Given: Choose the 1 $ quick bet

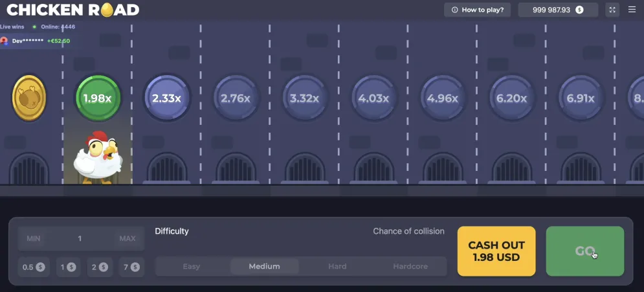Looking at the screenshot, I should point(68,267).
